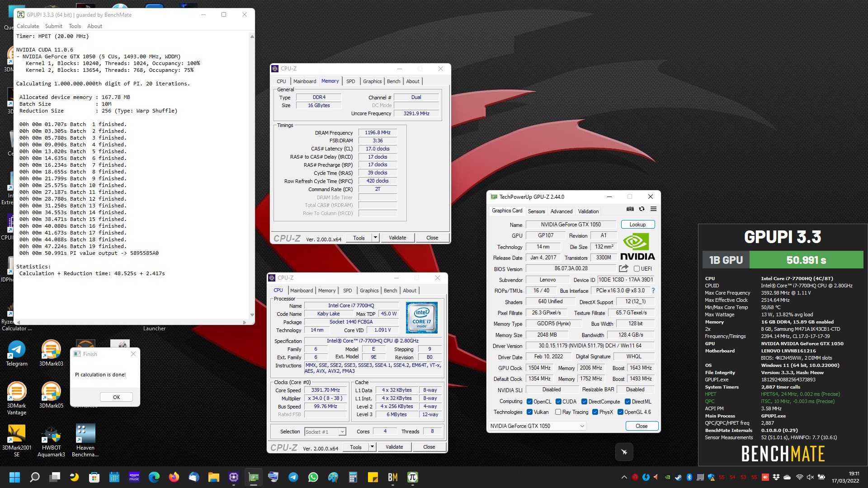Click the GPU Name field in GPU-Z
868x488 pixels.
point(571,225)
